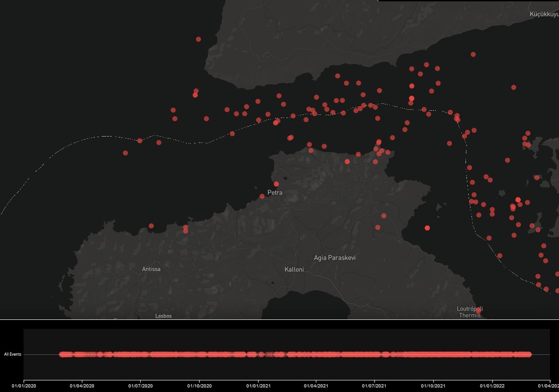Select the 01/04/2020 date tick label
Image resolution: width=559 pixels, height=392 pixels.
(x=82, y=386)
